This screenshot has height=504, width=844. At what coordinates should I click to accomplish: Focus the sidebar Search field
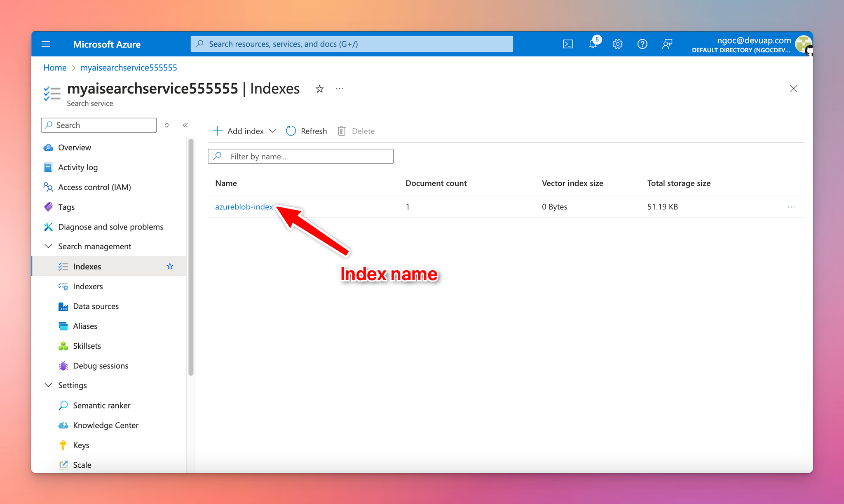coord(99,125)
